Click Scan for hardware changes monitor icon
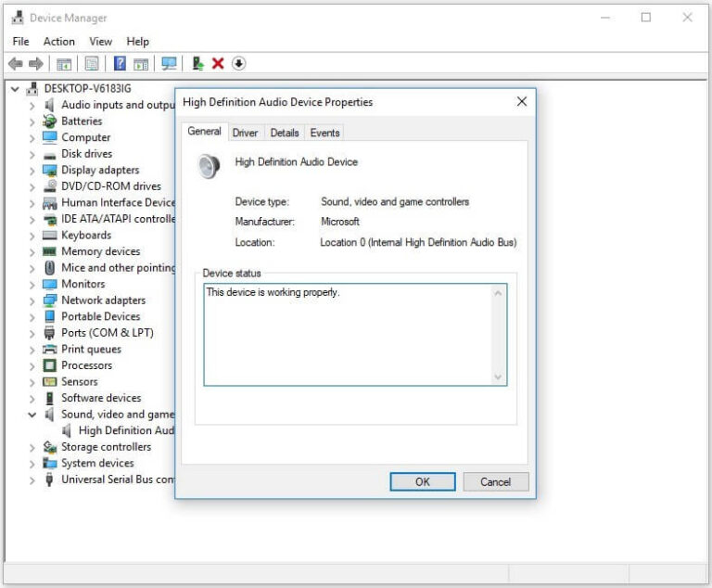Screen dimensions: 712x588 pos(169,63)
